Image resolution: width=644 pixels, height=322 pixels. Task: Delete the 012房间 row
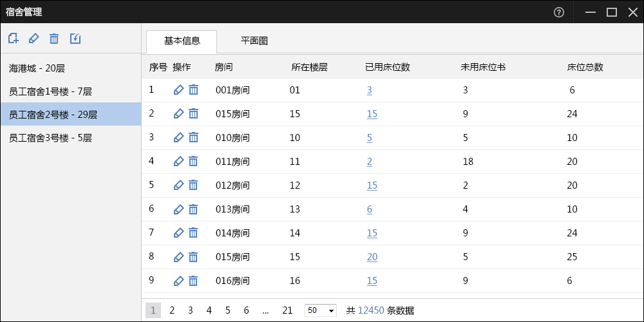pyautogui.click(x=193, y=185)
